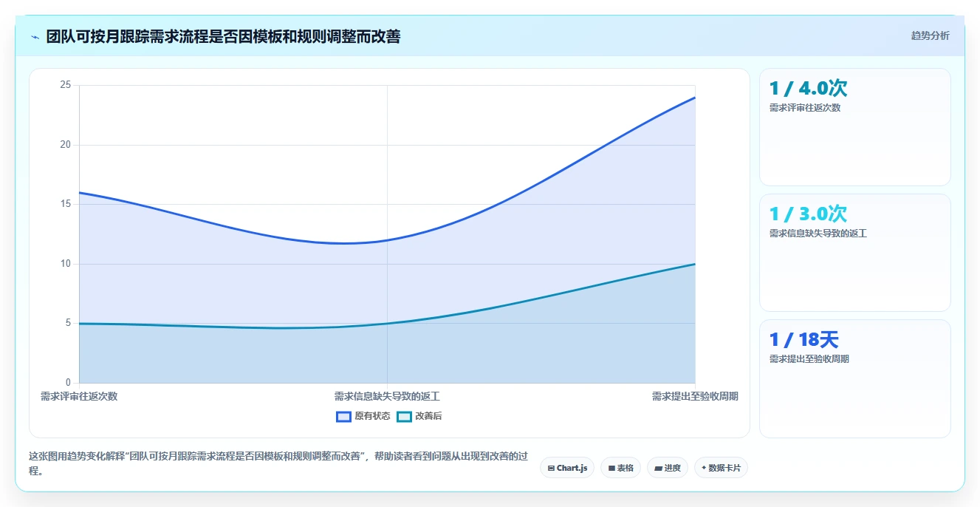Click the 需求评审往返次数 card caption
Image resolution: width=980 pixels, height=507 pixels.
805,107
